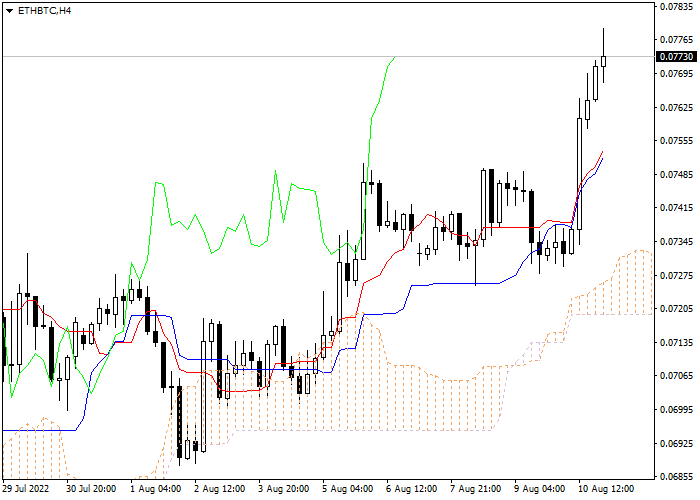This screenshot has width=700, height=500.
Task: Click price level 0.07205 on the scale
Action: click(x=677, y=308)
